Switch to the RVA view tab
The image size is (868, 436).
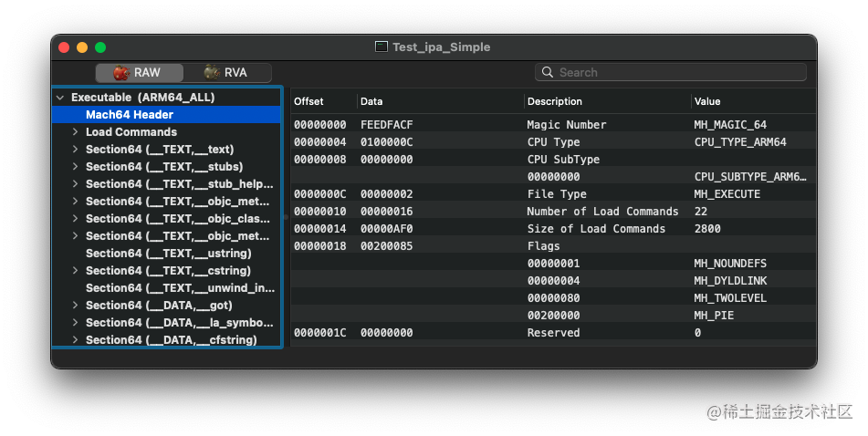227,72
